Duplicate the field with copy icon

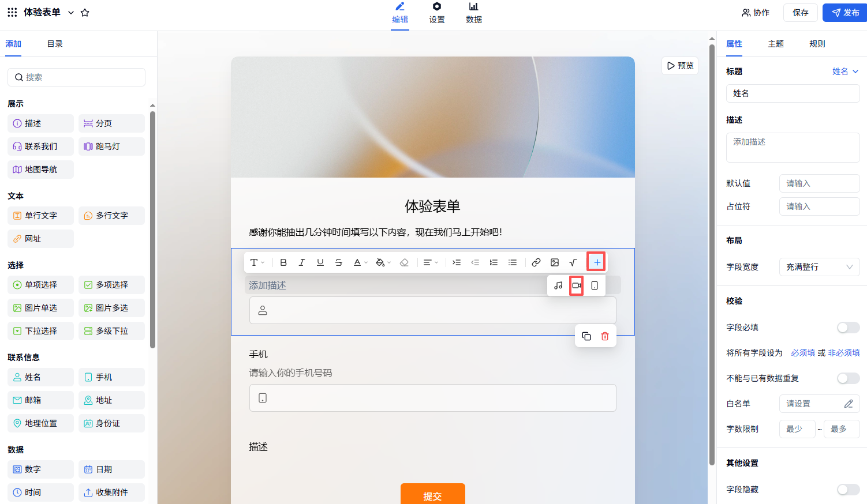[x=586, y=336]
